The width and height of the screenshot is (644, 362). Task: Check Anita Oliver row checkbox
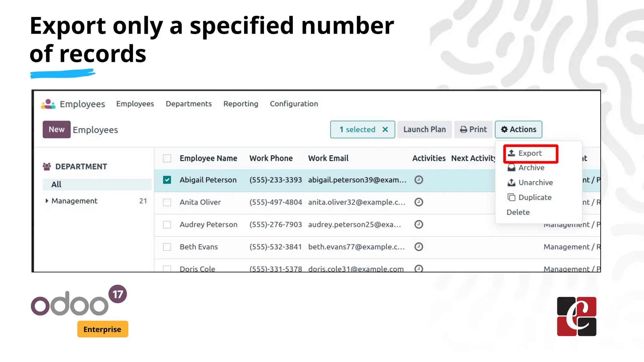pos(167,202)
